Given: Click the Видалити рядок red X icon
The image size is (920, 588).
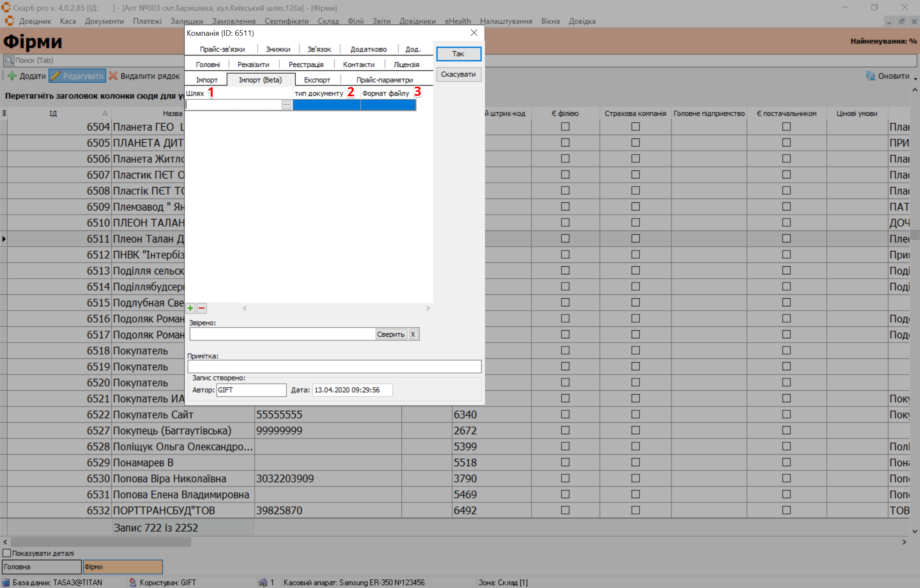Looking at the screenshot, I should (x=113, y=76).
